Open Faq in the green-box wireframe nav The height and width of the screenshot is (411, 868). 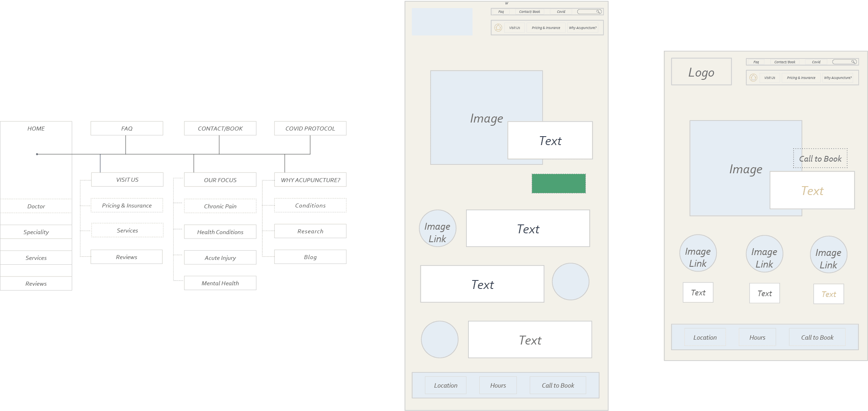pyautogui.click(x=501, y=12)
